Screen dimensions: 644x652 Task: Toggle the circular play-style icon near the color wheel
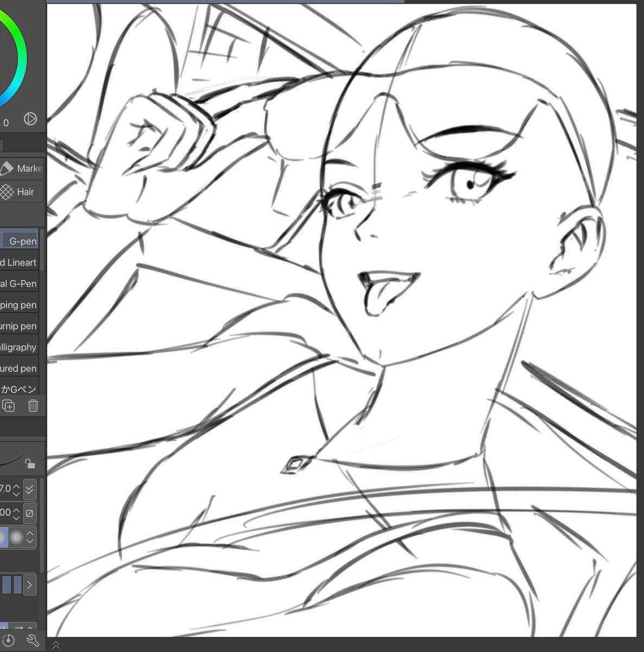coord(30,119)
